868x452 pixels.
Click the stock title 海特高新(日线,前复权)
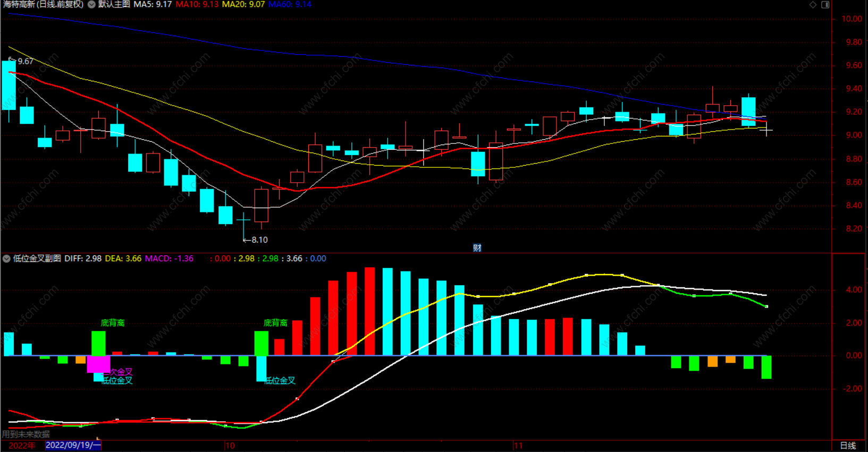pos(44,4)
